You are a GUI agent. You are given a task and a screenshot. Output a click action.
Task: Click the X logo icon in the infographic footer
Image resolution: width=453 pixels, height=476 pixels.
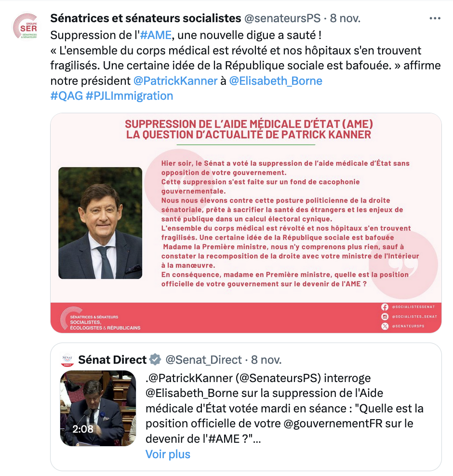(x=385, y=326)
